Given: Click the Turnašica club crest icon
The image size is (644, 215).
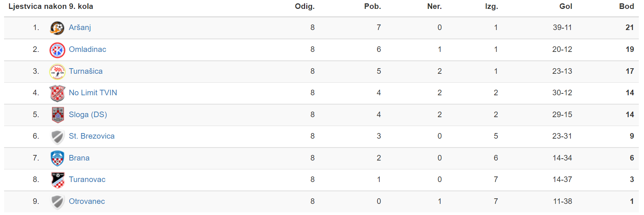Looking at the screenshot, I should click(x=57, y=72).
